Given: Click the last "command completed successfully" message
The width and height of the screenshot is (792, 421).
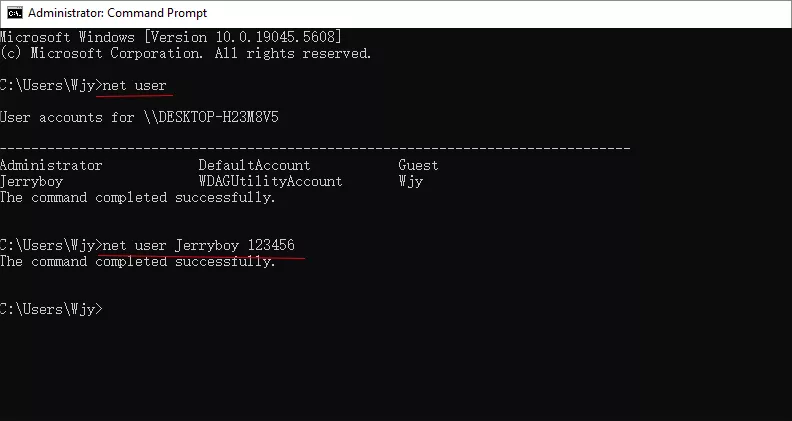Looking at the screenshot, I should click(137, 261).
